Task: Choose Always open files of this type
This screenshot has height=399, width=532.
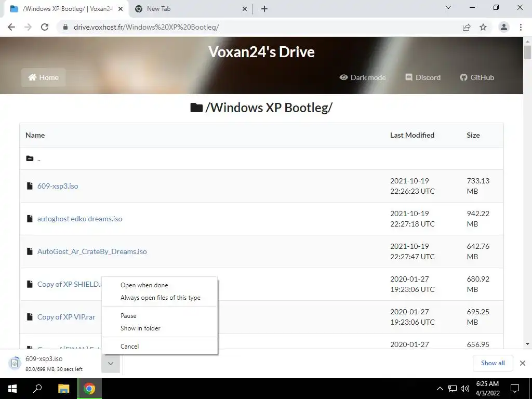Action: click(x=159, y=298)
